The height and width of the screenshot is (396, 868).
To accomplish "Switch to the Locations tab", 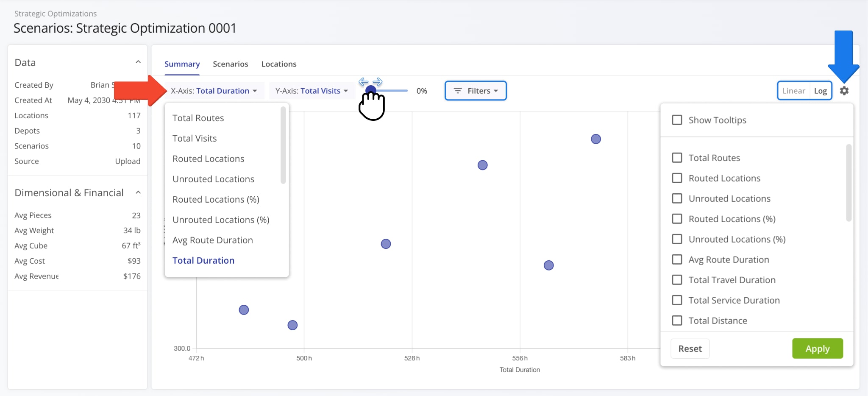I will [278, 64].
